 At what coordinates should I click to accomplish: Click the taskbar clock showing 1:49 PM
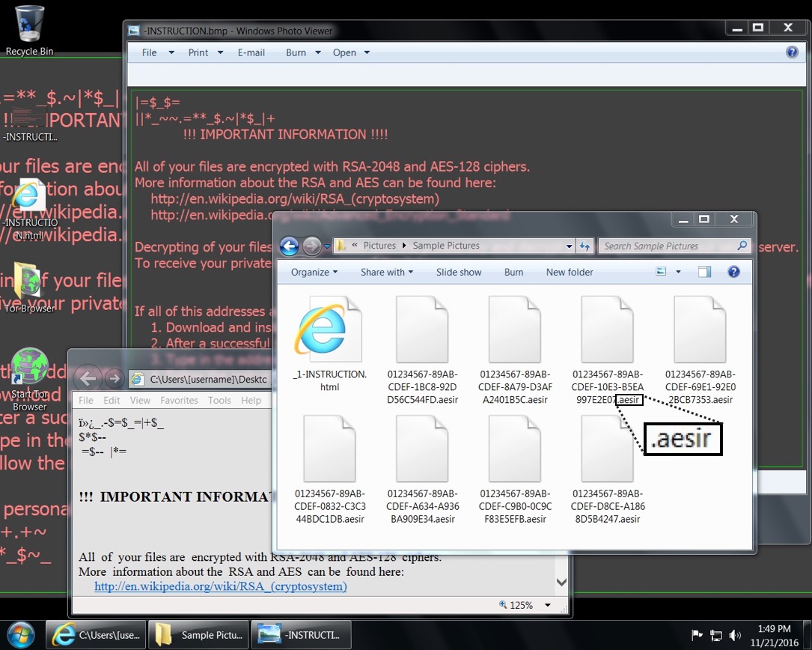774,636
